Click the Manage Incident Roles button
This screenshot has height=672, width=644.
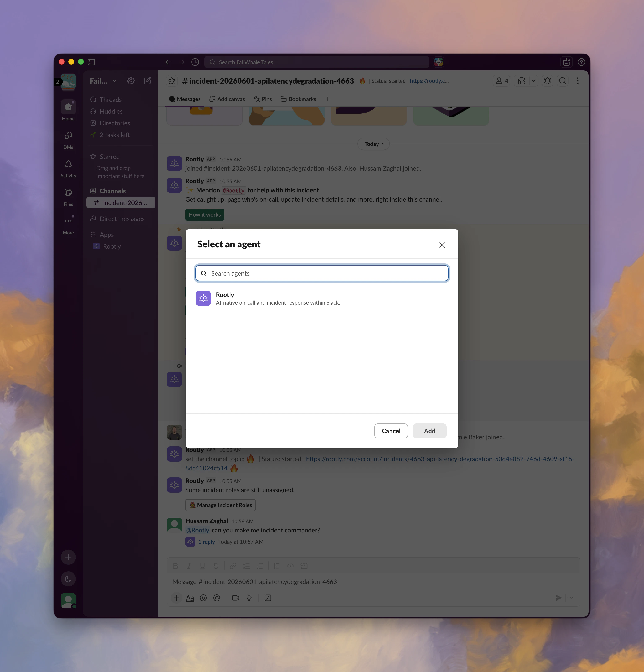221,505
